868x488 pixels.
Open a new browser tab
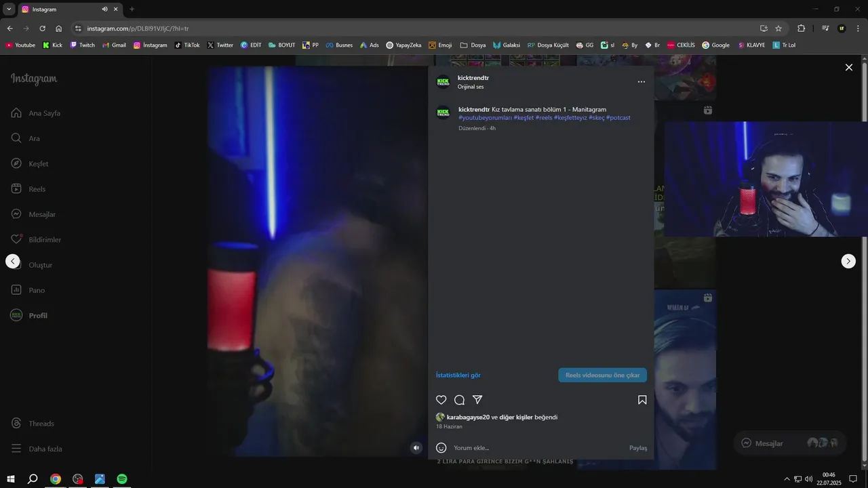click(132, 9)
